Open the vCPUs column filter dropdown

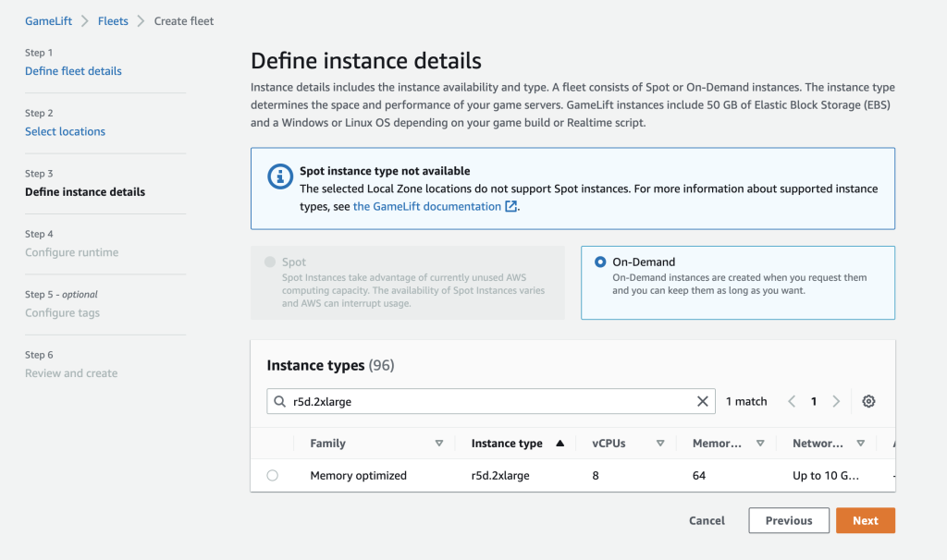pos(660,443)
